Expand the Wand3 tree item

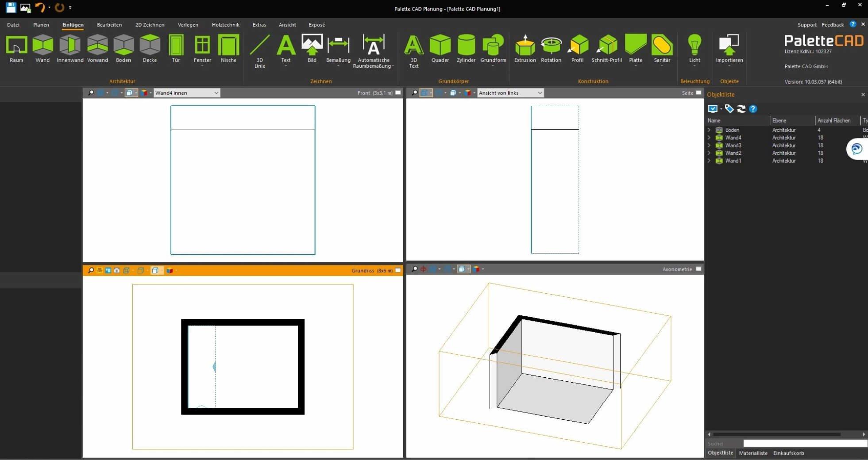[709, 145]
